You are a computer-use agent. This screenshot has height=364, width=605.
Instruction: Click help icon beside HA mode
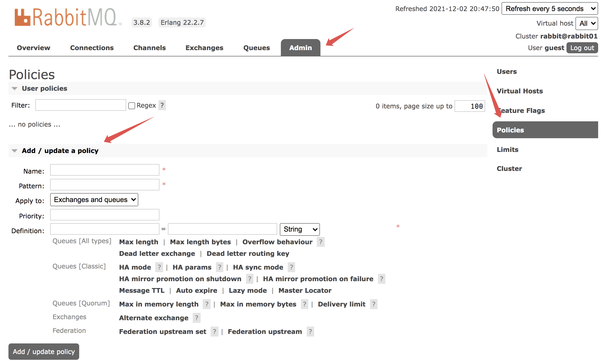coord(159,267)
